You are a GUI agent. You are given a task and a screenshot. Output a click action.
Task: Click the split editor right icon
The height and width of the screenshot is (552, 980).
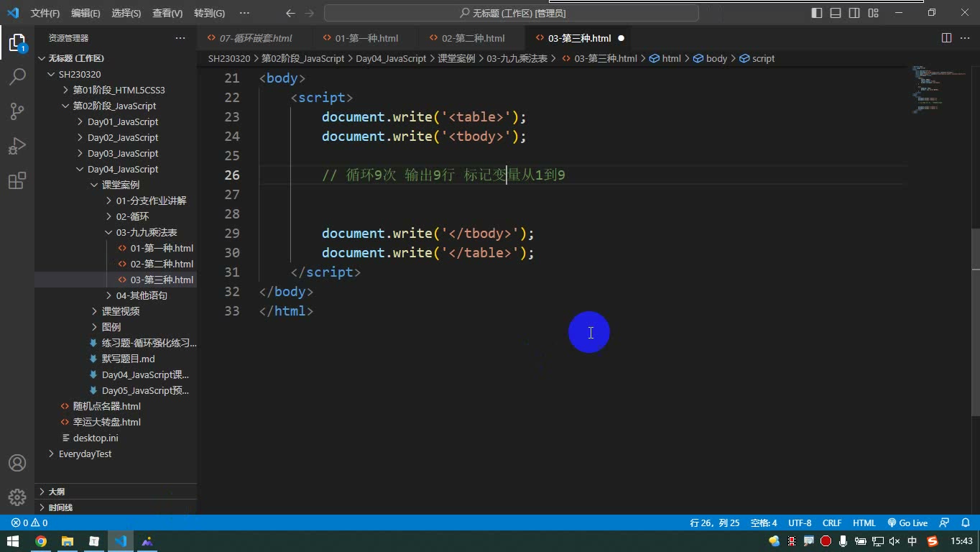(946, 38)
